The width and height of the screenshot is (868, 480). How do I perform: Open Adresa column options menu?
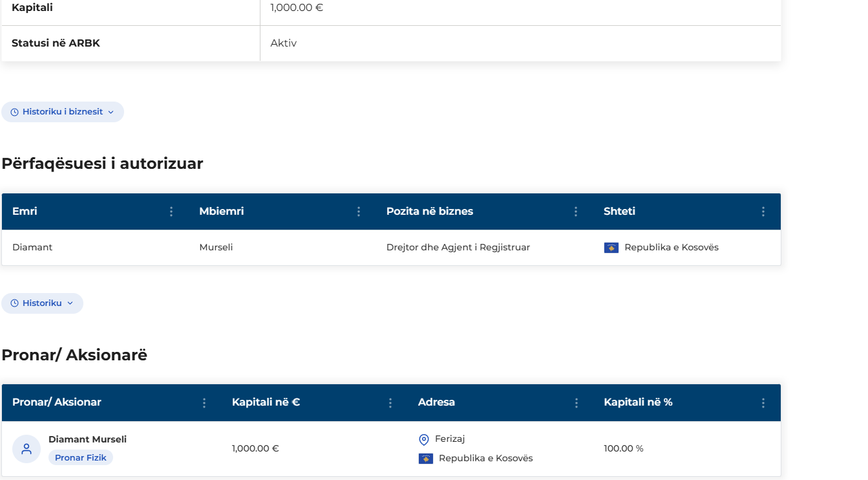(x=577, y=403)
